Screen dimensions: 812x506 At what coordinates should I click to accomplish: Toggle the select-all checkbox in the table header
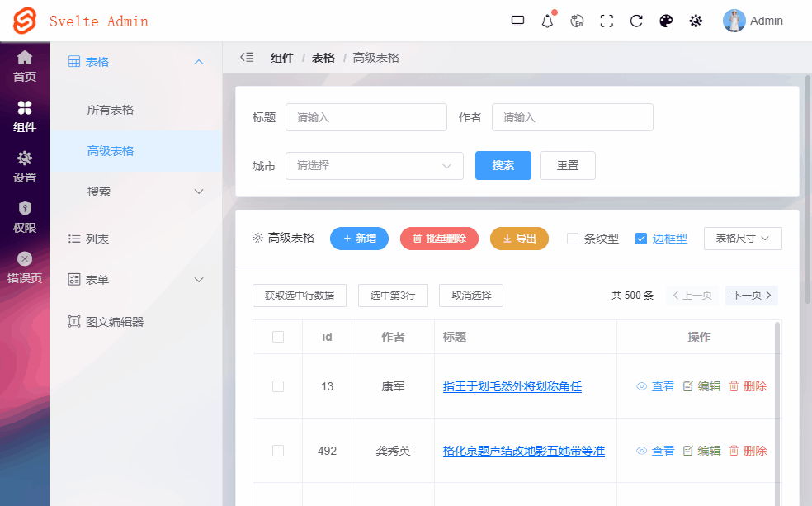click(277, 337)
